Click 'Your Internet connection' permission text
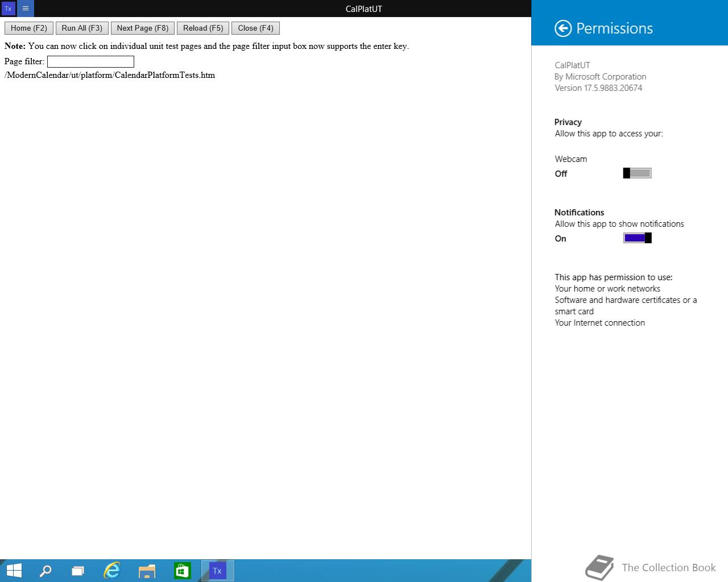This screenshot has width=728, height=582. 600,323
